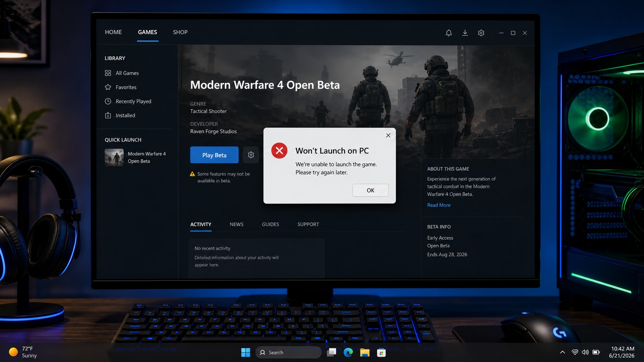This screenshot has width=644, height=362.
Task: Click the 'QUICK LAUNCH' section heading
Action: pyautogui.click(x=123, y=140)
